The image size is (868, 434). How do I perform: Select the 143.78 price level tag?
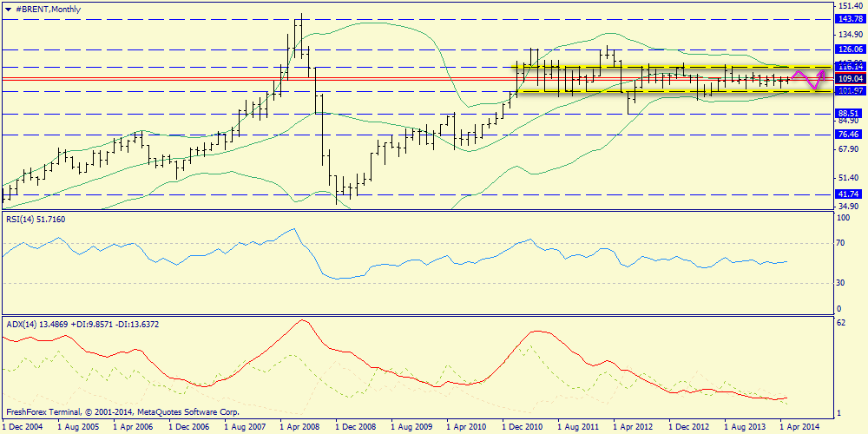pyautogui.click(x=847, y=18)
